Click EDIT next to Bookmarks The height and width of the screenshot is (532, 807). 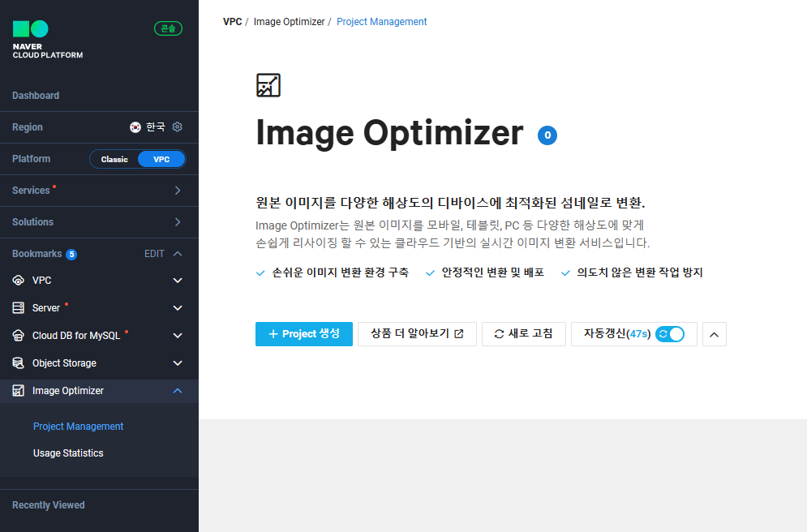point(154,254)
